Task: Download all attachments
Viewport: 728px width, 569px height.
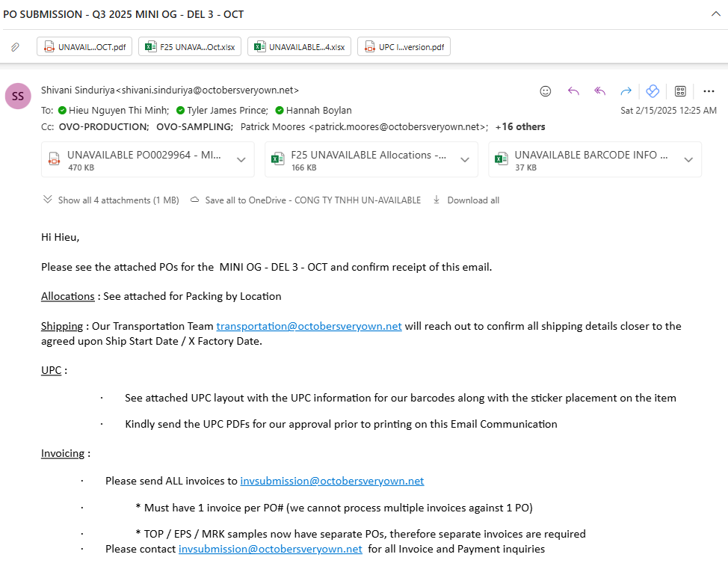Action: coord(466,200)
